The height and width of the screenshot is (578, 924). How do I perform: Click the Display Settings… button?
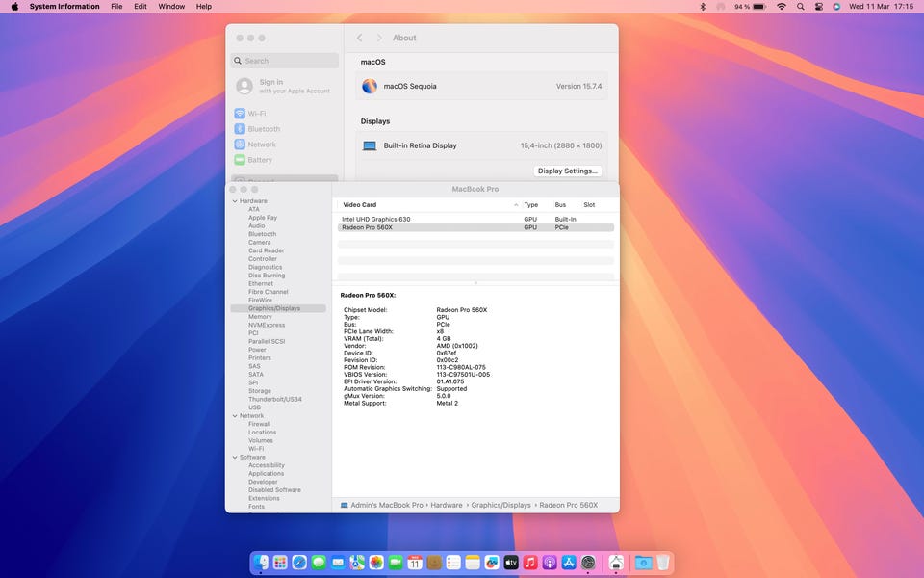[x=568, y=171]
